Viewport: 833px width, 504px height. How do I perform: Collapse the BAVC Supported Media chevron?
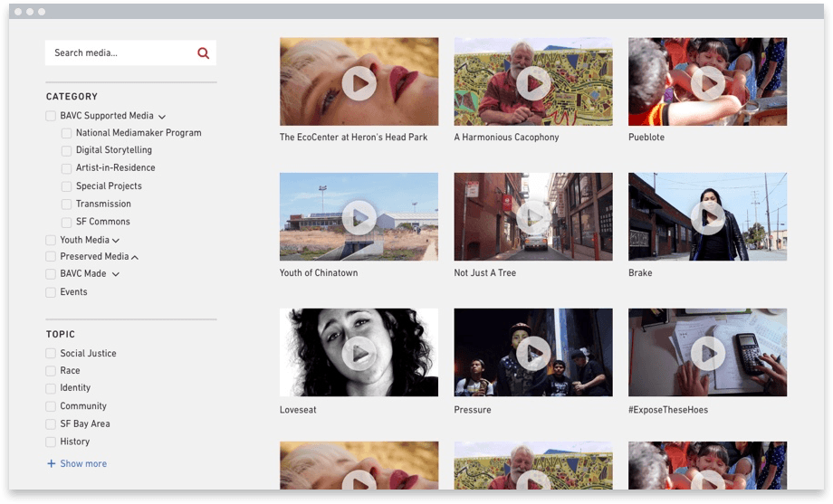tap(162, 117)
